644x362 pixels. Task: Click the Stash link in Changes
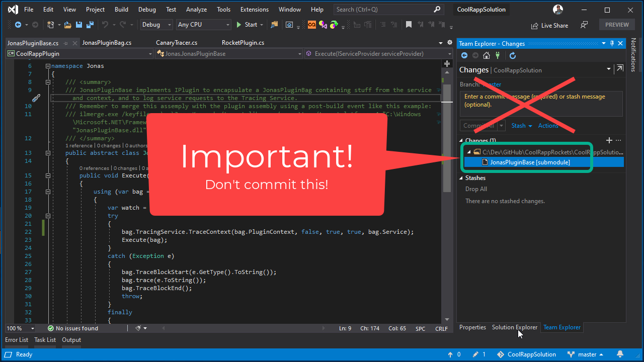[x=519, y=125]
